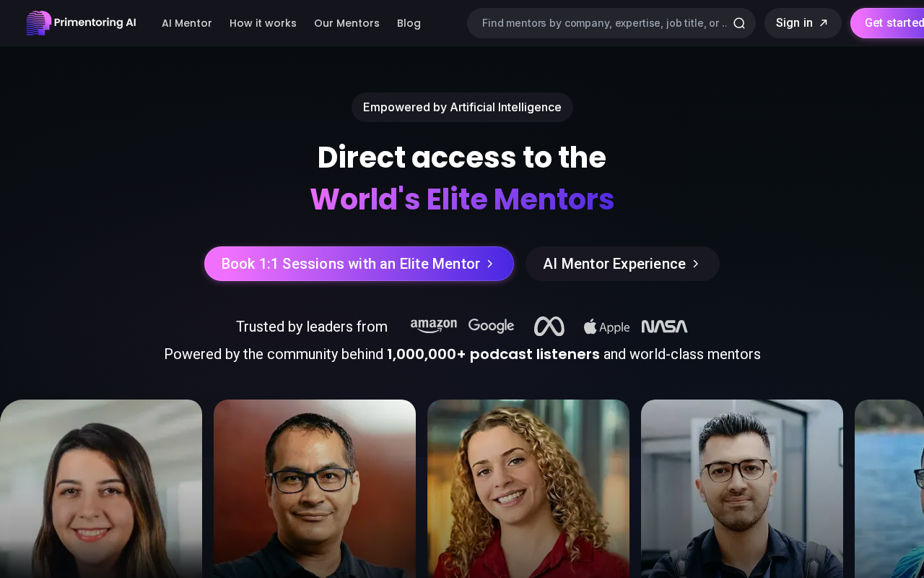Click the Amazon logo
This screenshot has height=578, width=924.
[434, 327]
